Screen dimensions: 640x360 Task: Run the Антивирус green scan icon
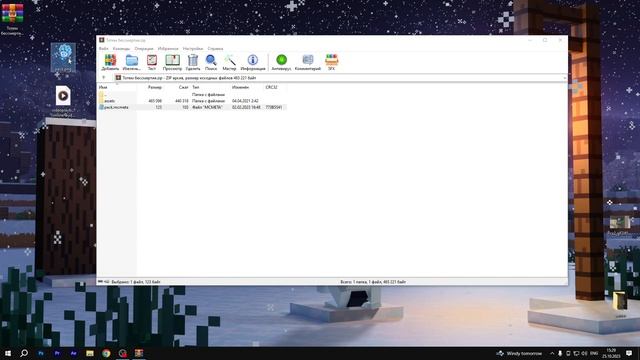[281, 62]
